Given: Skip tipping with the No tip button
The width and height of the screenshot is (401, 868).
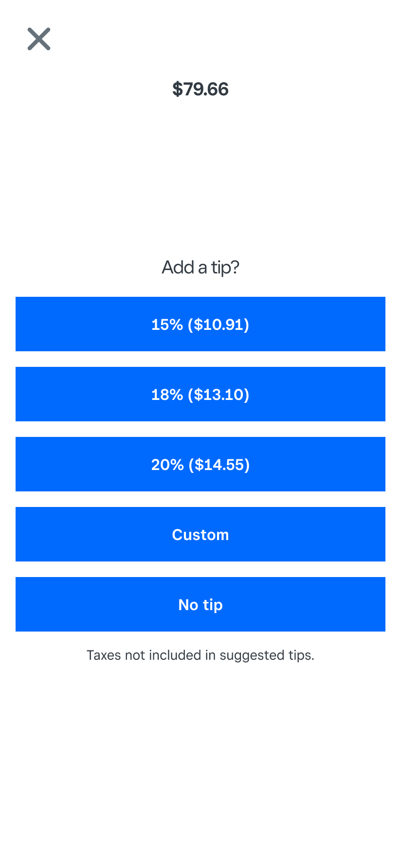Looking at the screenshot, I should (x=200, y=604).
